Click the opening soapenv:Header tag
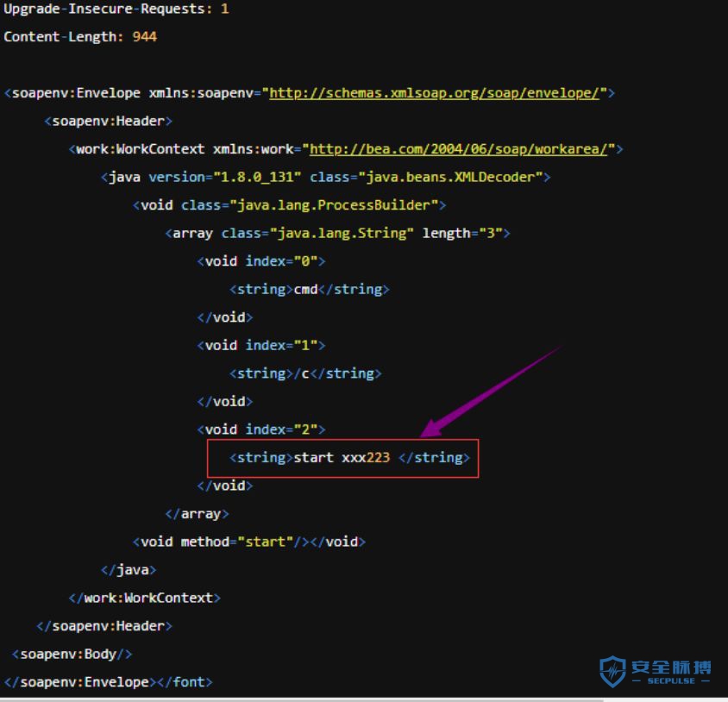Screen dimensions: 728x702 pos(108,122)
